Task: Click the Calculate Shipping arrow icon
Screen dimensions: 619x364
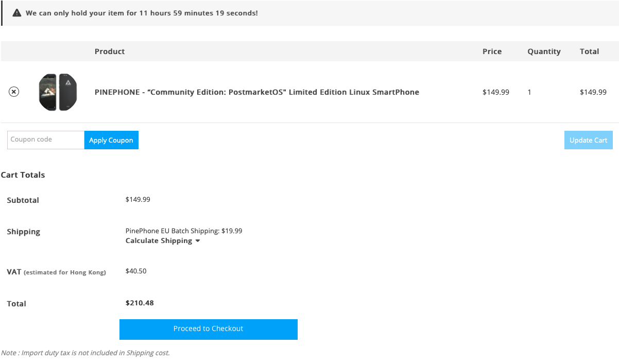Action: [x=198, y=241]
